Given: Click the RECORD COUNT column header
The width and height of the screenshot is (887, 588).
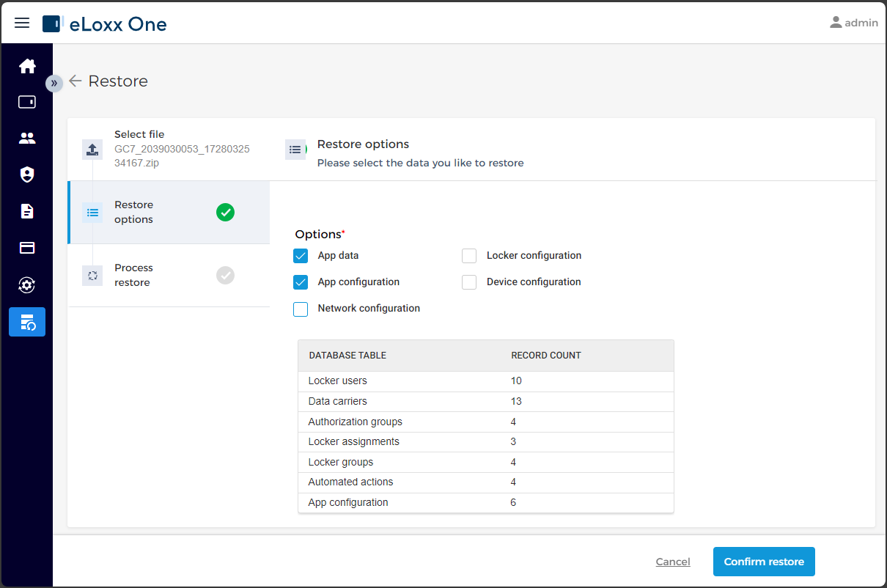Looking at the screenshot, I should point(546,356).
